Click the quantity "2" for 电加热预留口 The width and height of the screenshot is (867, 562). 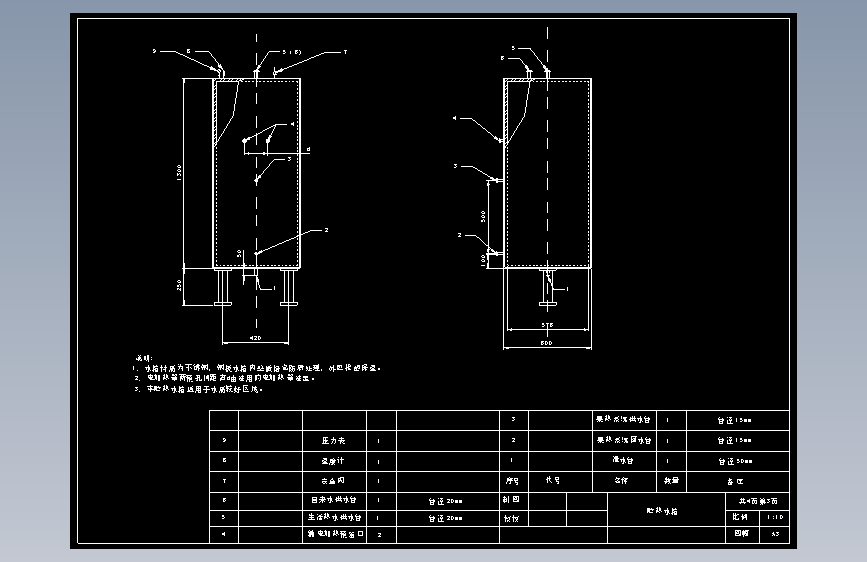(379, 535)
